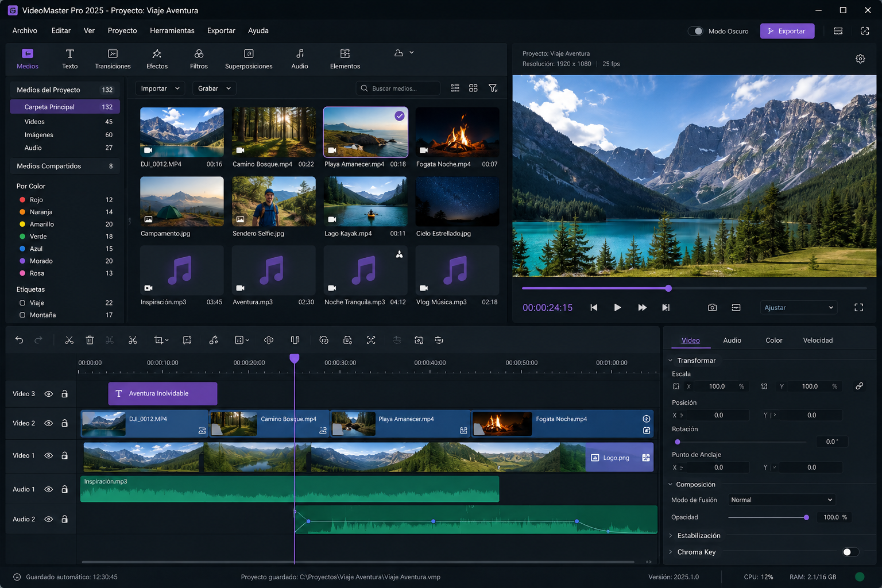The width and height of the screenshot is (882, 588).
Task: Select the Videos folder in media tree
Action: (x=65, y=122)
